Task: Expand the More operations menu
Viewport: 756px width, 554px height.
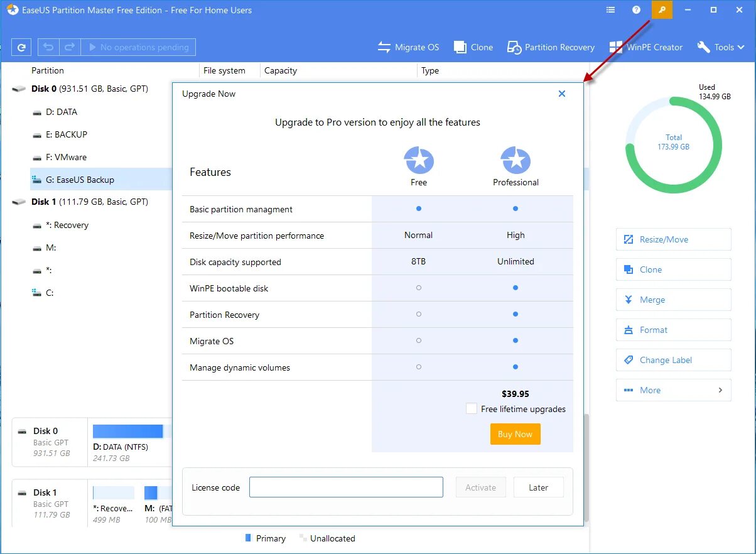Action: click(x=673, y=390)
